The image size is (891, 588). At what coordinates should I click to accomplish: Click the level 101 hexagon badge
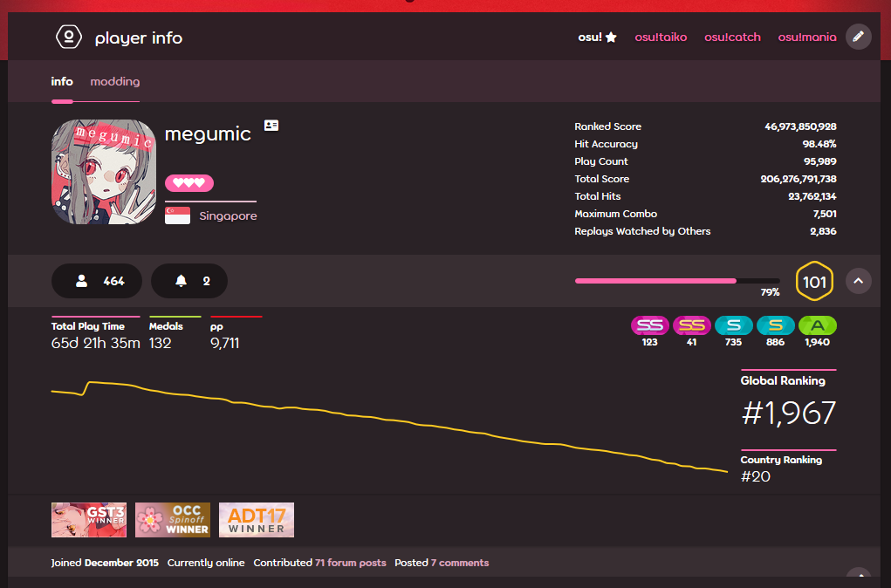(814, 281)
